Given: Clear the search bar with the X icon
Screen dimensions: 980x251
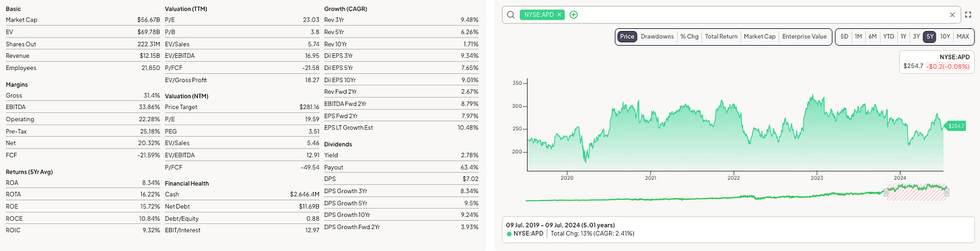Looking at the screenshot, I should point(952,15).
